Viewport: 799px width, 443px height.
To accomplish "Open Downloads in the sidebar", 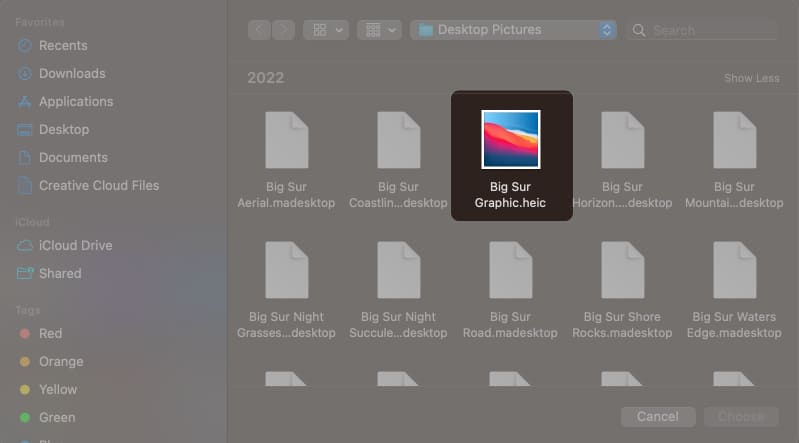I will tap(72, 74).
